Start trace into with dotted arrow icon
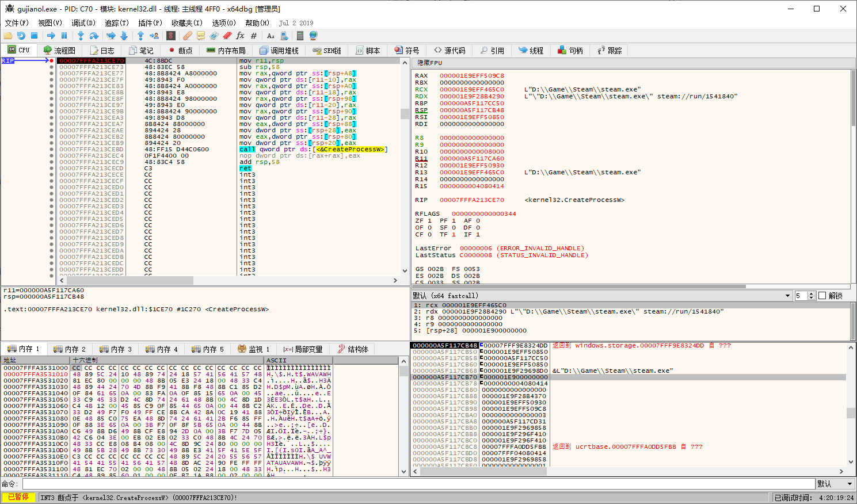Viewport: 857px width, 504px height. (111, 36)
